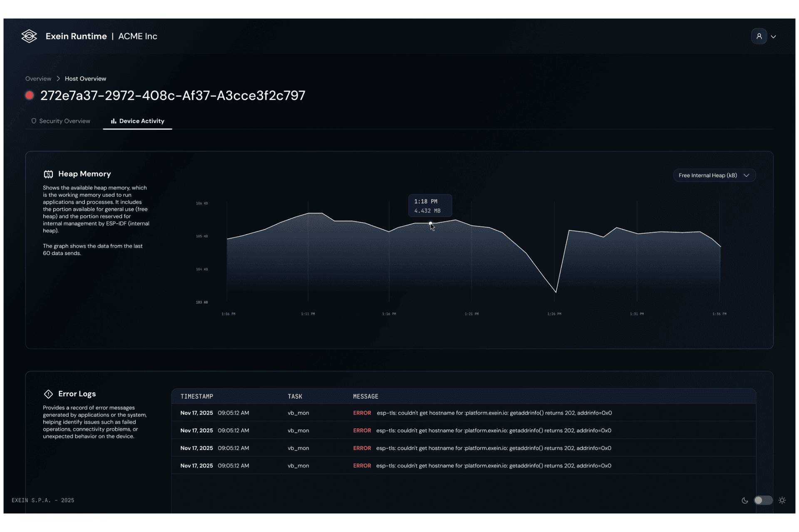Go back to the Overview breadcrumb link
799x532 pixels.
pos(38,79)
